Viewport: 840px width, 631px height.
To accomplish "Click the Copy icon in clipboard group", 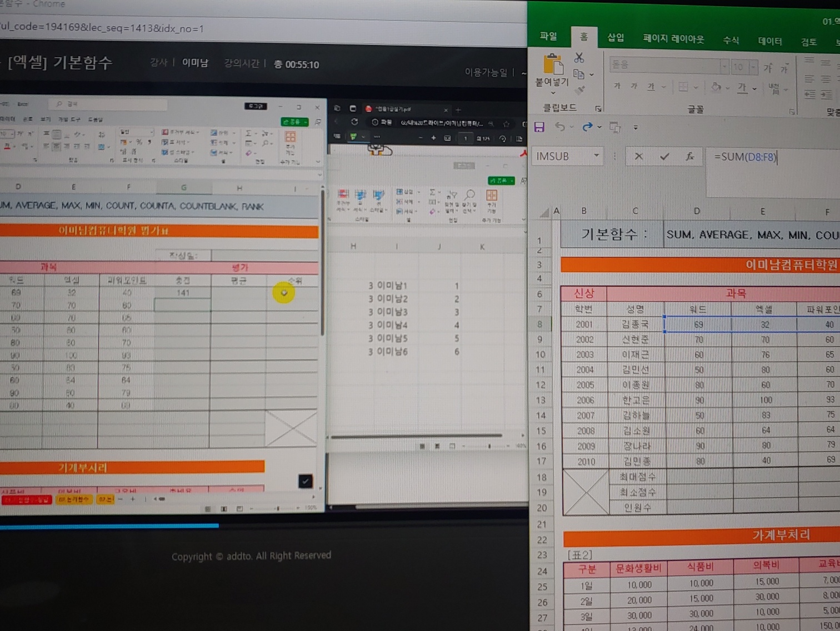I will [578, 74].
